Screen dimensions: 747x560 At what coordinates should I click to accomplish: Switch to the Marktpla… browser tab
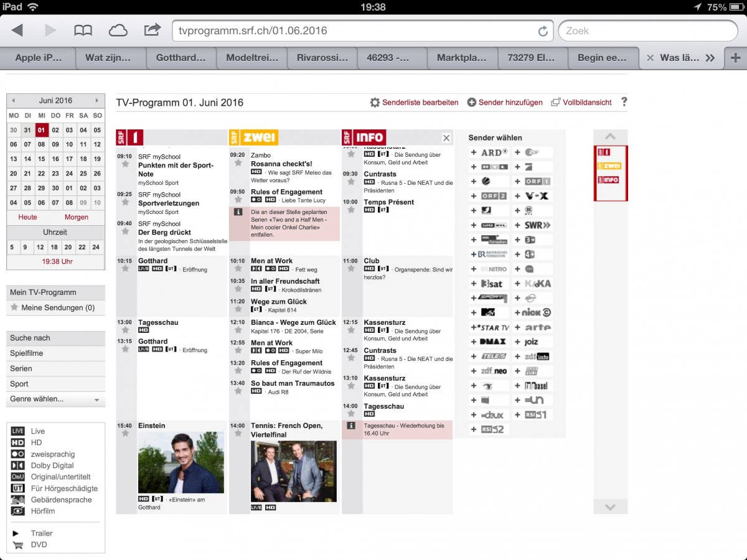point(463,58)
